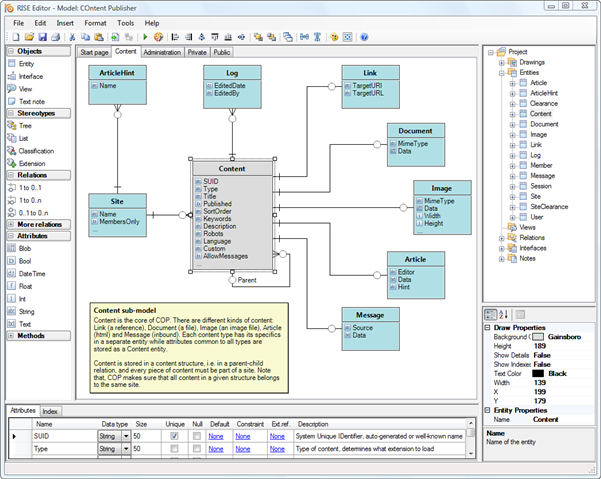Click Default None link in Type row

[x=216, y=449]
